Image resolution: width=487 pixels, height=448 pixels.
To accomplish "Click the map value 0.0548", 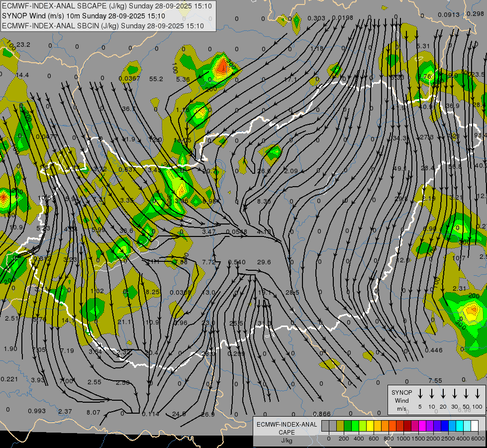I will pyautogui.click(x=237, y=232).
